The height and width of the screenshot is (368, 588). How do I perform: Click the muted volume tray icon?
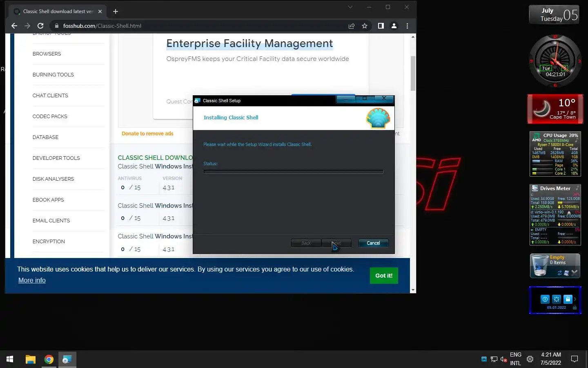point(503,359)
